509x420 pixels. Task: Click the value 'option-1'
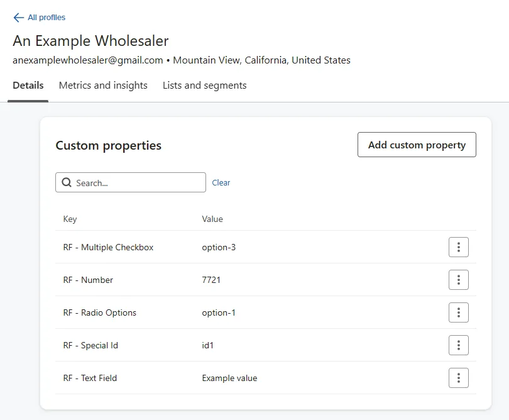tap(219, 313)
